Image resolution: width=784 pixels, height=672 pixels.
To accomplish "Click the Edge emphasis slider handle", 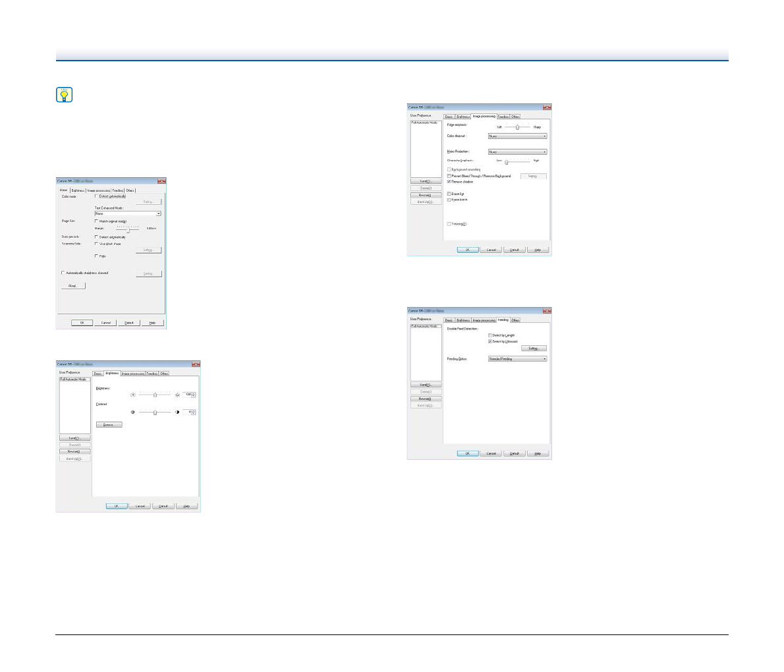I will point(518,126).
